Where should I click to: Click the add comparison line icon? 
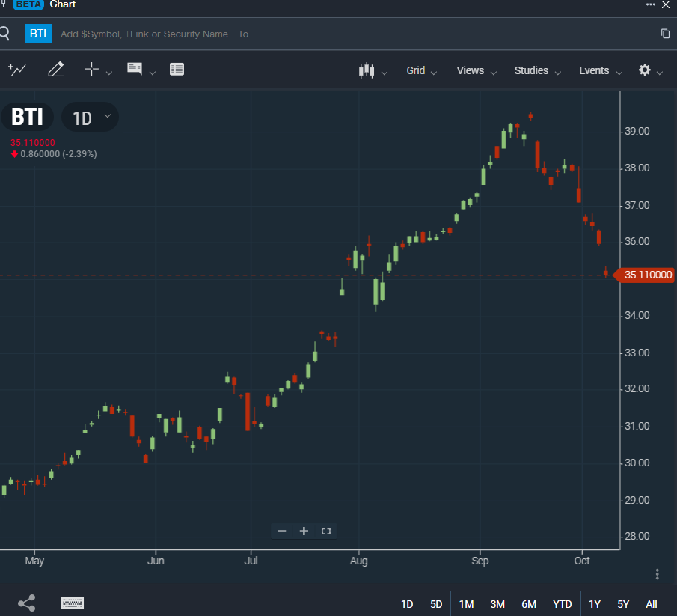coord(17,69)
